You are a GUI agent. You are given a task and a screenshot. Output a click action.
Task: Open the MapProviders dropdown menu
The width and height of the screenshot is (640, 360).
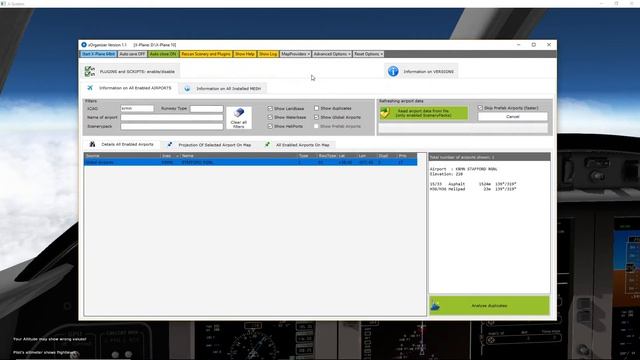(295, 54)
